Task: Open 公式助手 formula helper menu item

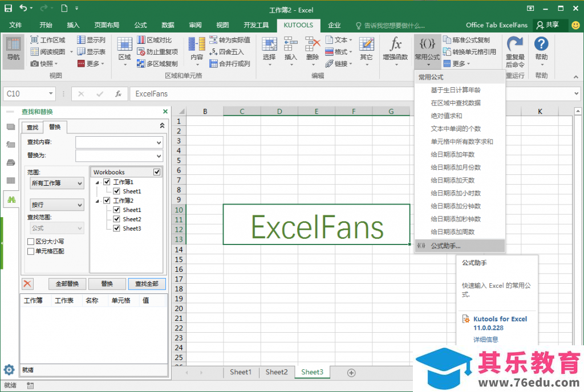Action: [460, 246]
